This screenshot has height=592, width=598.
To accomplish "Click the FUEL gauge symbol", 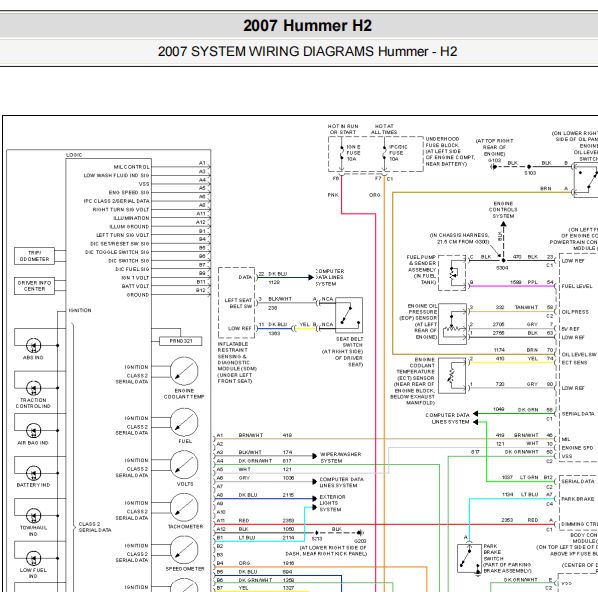I will (x=184, y=422).
